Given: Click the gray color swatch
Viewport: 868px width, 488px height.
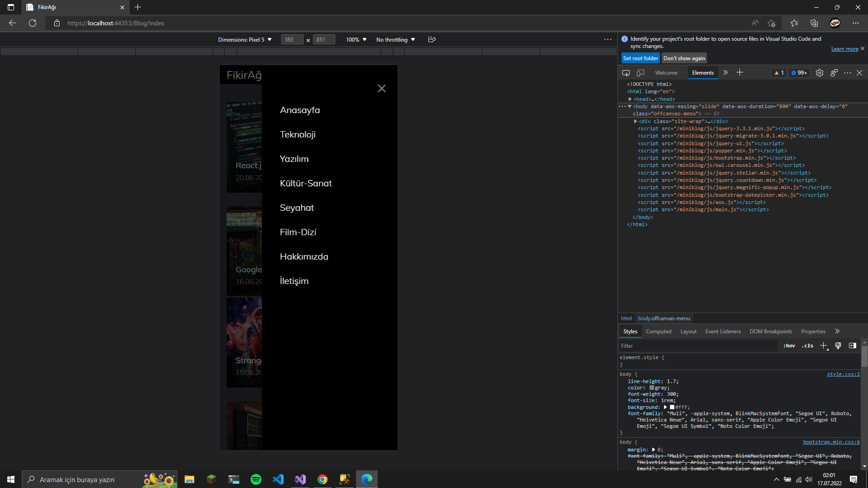Looking at the screenshot, I should coord(652,388).
